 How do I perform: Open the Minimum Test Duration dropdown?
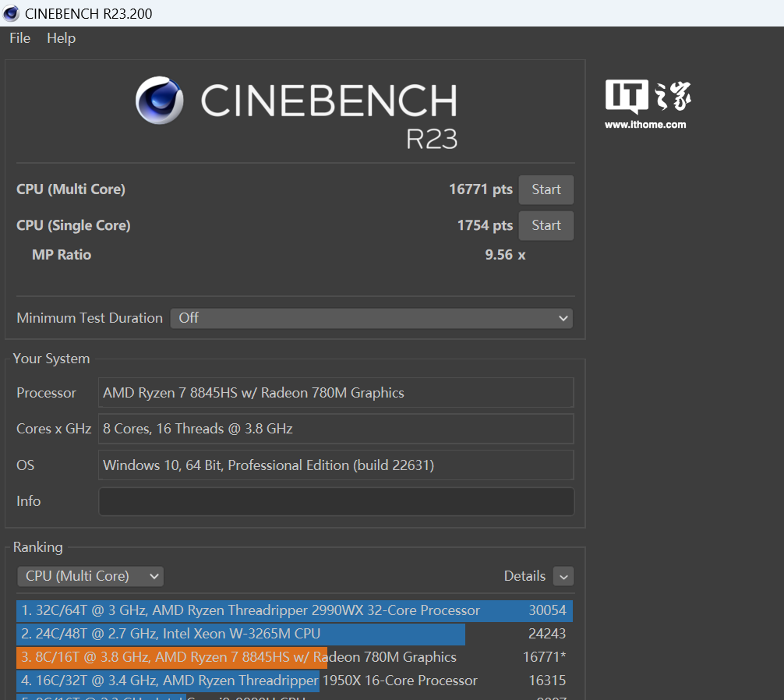point(371,318)
